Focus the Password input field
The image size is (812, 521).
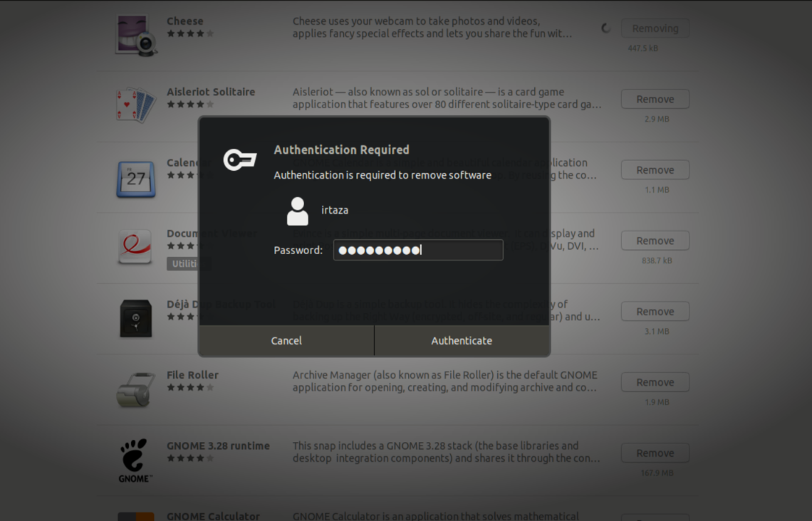(x=418, y=250)
